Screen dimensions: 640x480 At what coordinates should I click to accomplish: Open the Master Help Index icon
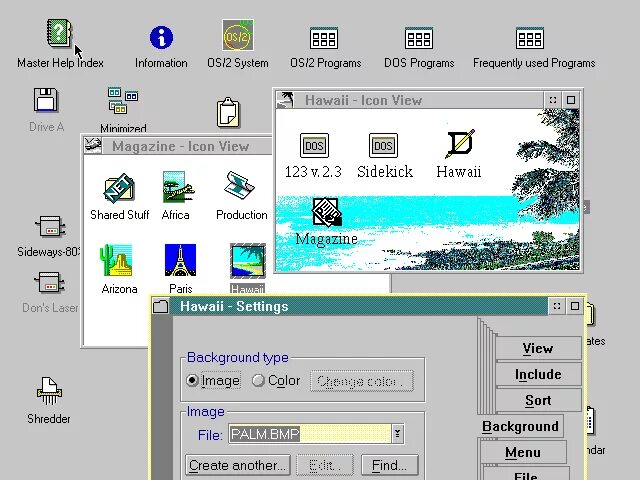pyautogui.click(x=59, y=33)
